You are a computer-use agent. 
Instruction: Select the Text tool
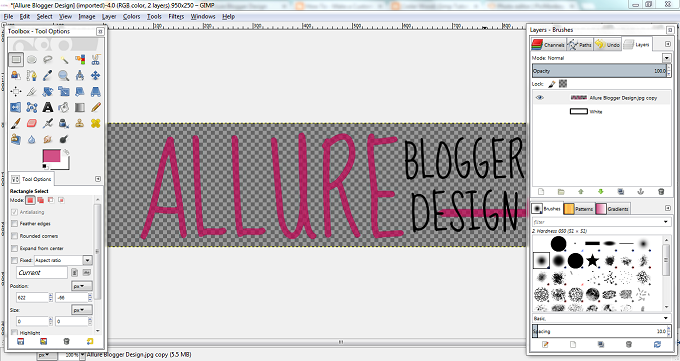48,107
